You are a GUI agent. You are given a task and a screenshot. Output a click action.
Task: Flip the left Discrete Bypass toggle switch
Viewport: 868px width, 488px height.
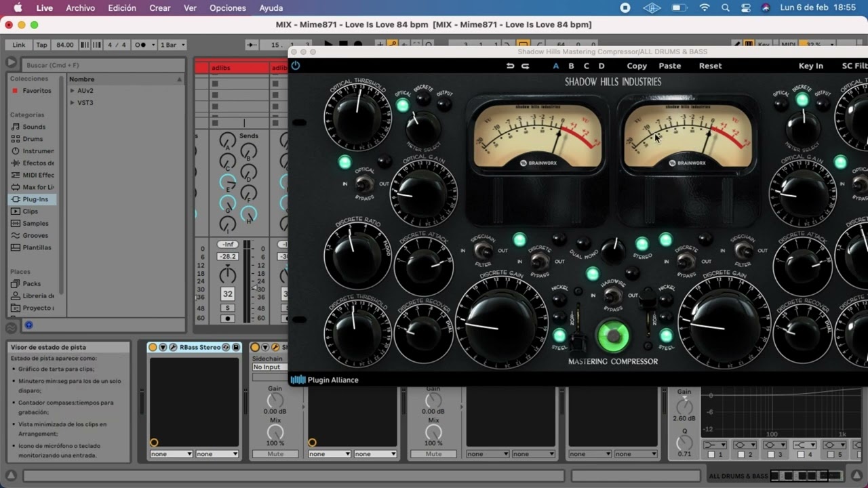point(539,261)
